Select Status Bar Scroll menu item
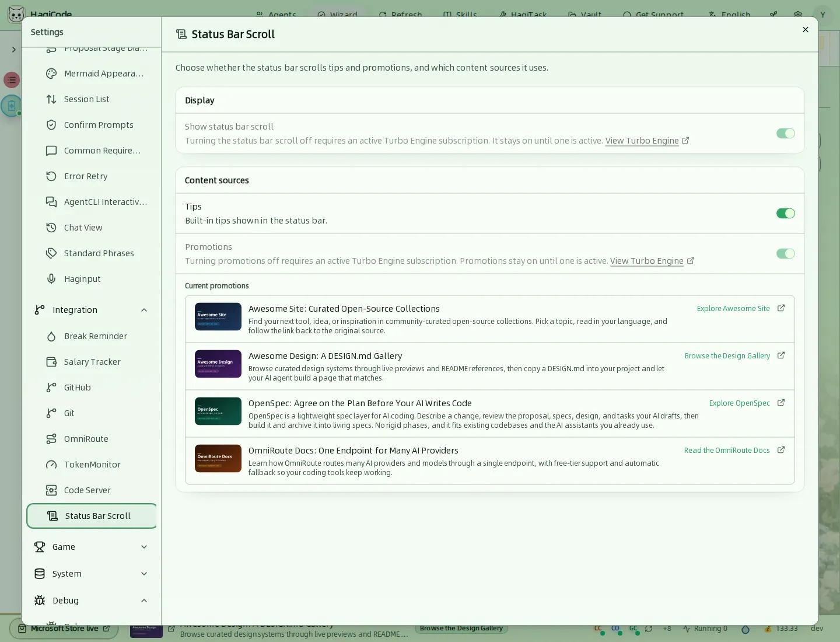 click(92, 516)
